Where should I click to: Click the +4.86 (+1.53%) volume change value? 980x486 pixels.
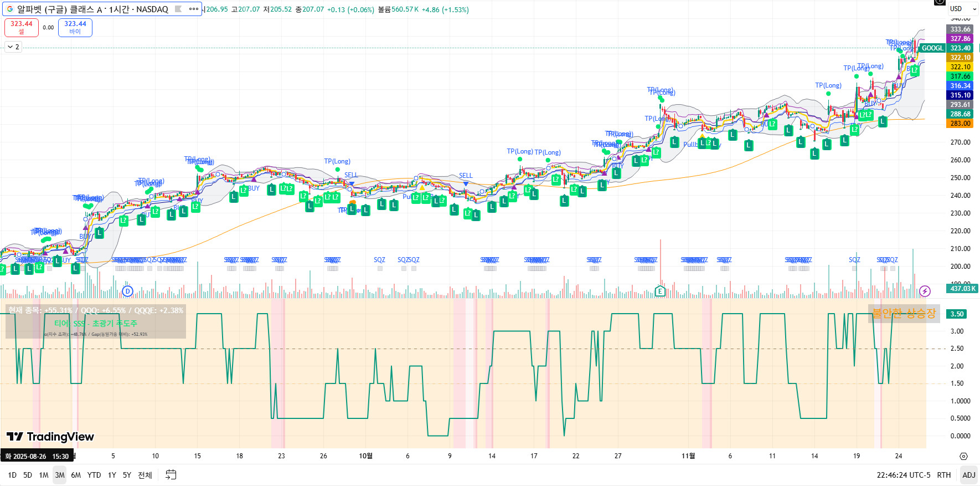[445, 9]
